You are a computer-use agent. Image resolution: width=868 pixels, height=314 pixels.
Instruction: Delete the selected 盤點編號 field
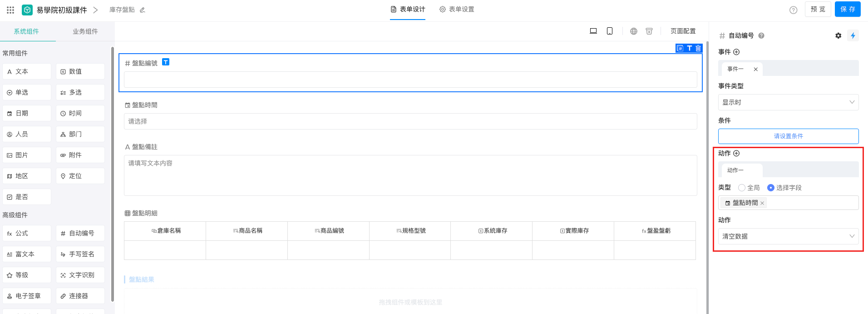click(x=698, y=48)
